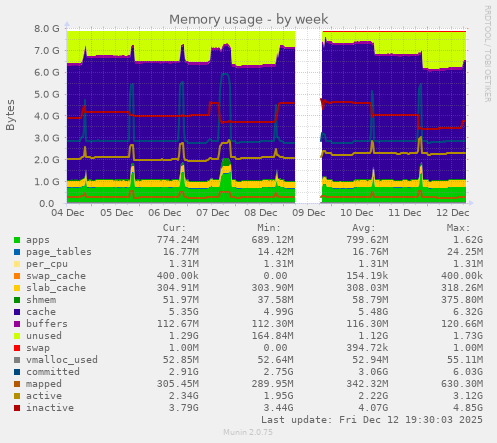The height and width of the screenshot is (443, 497).
Task: Click the 'per_cpu' legend label
Action: (47, 264)
